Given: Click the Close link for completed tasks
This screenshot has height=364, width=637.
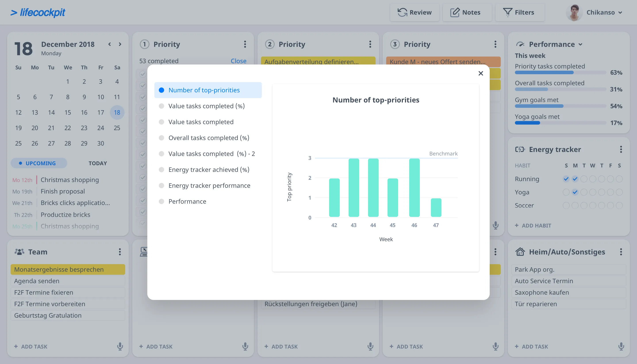Looking at the screenshot, I should pyautogui.click(x=238, y=61).
